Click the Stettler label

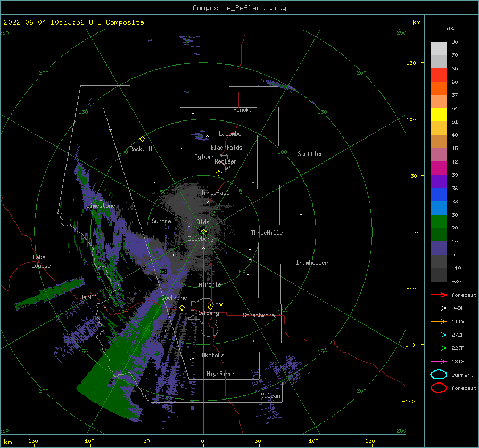point(310,154)
